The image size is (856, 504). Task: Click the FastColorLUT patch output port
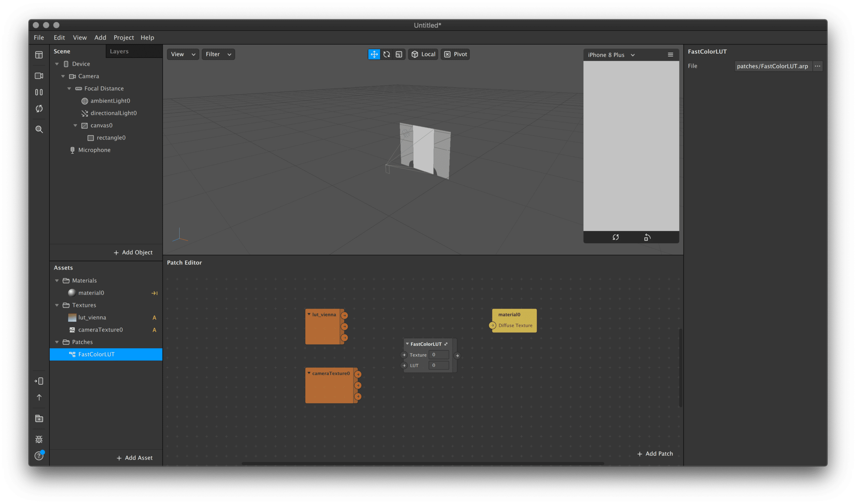(457, 356)
